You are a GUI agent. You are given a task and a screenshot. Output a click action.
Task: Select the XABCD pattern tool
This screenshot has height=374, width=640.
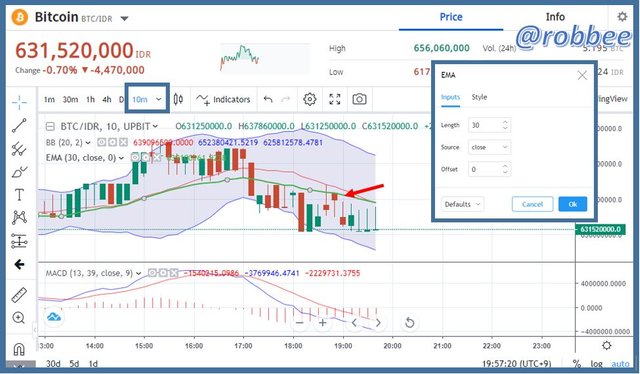[x=19, y=217]
